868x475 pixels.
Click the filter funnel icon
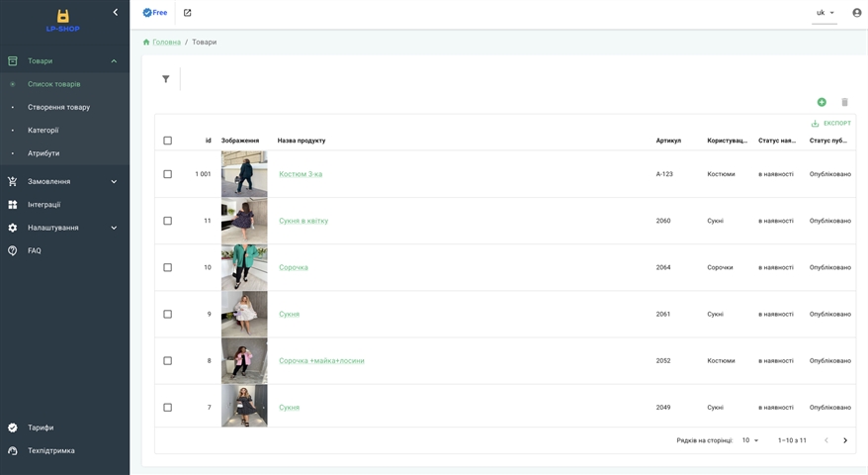point(166,79)
